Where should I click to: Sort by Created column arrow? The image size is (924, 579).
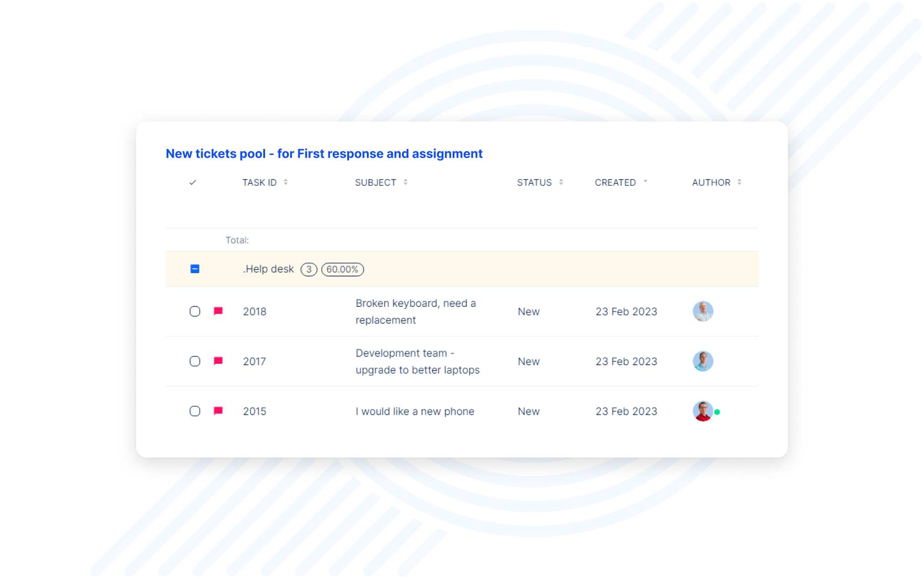click(x=645, y=181)
